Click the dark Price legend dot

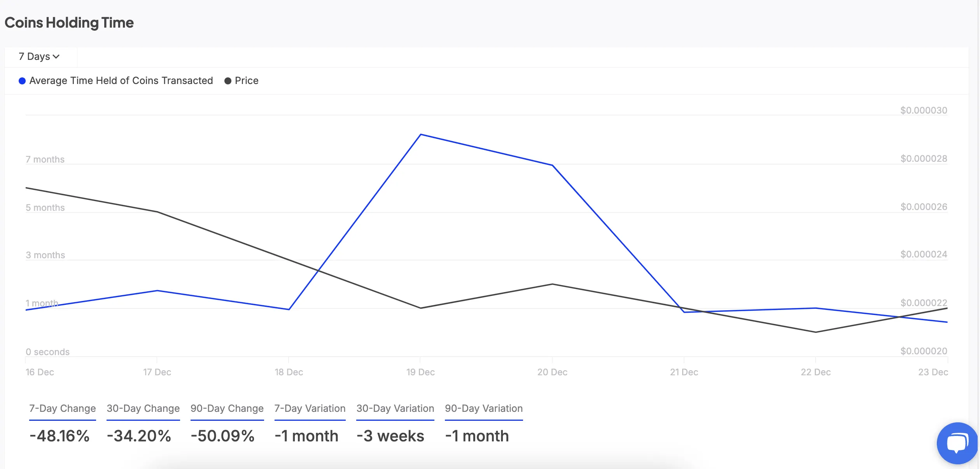click(x=228, y=81)
